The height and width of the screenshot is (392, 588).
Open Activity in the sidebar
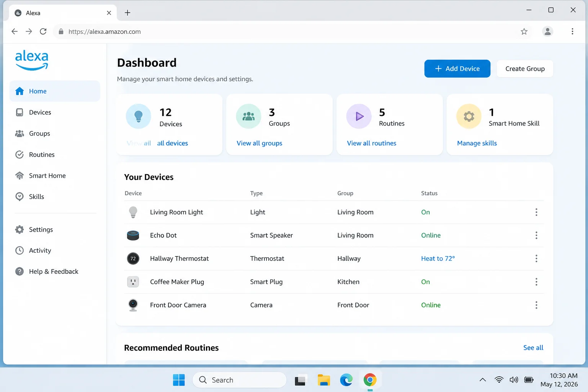(x=55, y=250)
